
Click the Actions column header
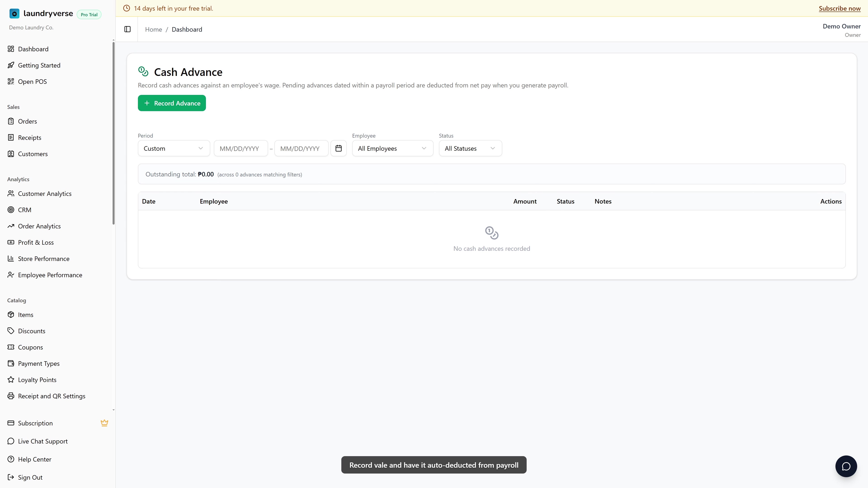pos(831,201)
